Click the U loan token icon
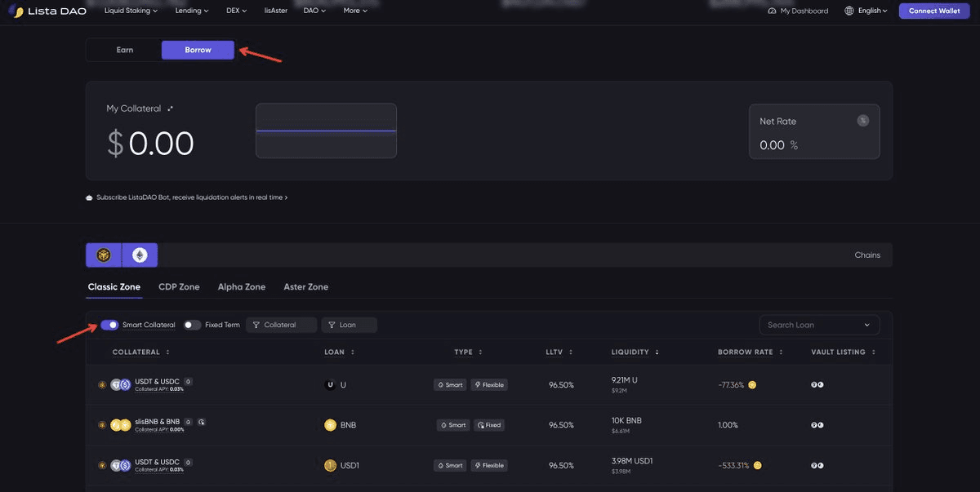The image size is (980, 492). [330, 385]
